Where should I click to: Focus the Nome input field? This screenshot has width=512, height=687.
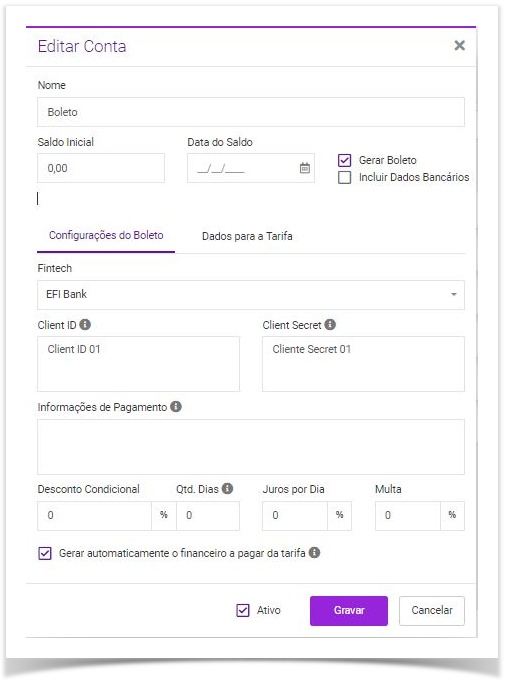click(x=251, y=112)
